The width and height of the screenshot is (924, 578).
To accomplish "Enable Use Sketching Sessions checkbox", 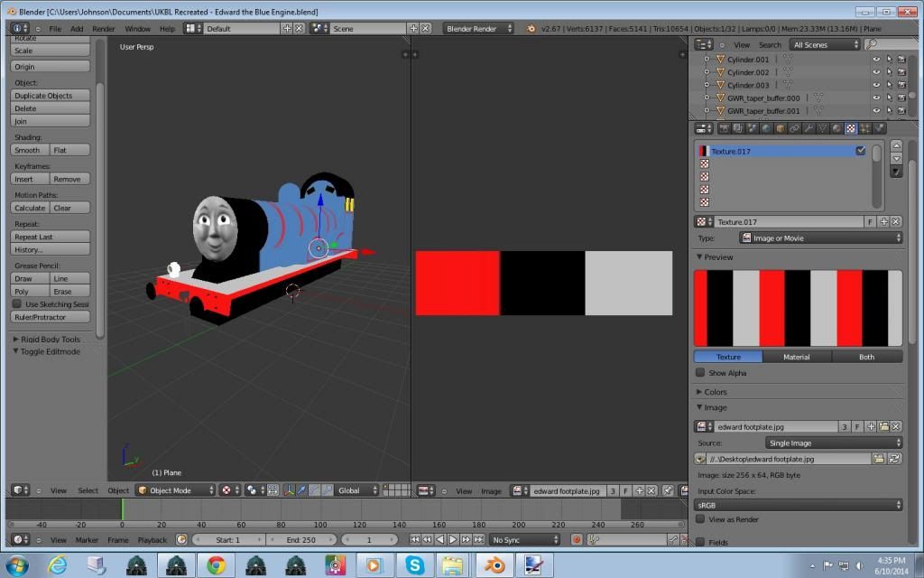I will tap(17, 303).
